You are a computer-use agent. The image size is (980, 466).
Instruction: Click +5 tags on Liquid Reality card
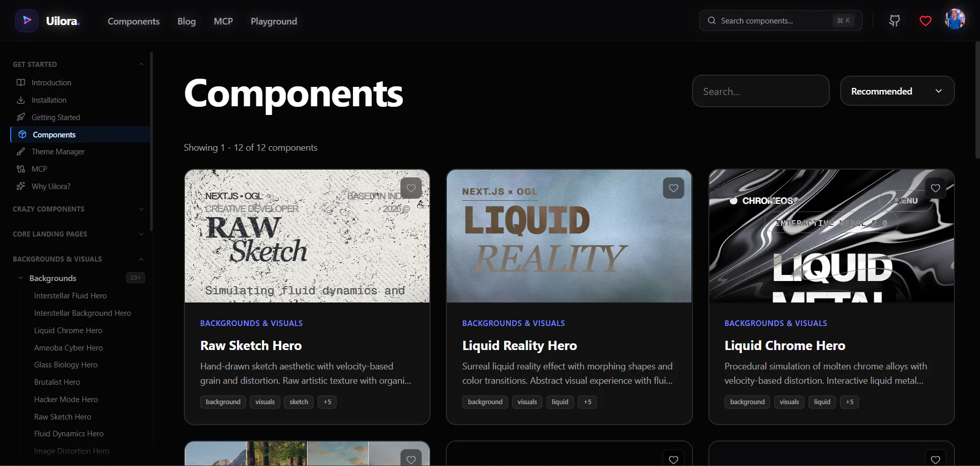[x=587, y=402]
